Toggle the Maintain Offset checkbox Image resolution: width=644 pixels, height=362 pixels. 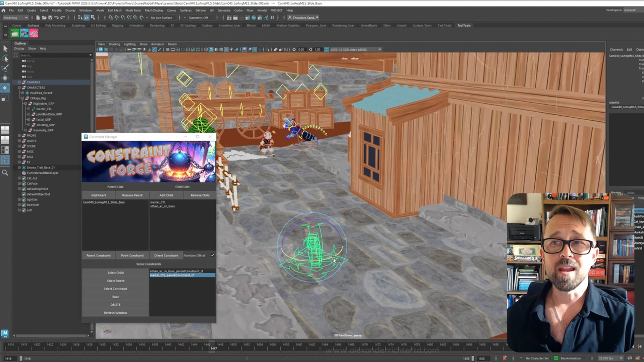click(212, 255)
